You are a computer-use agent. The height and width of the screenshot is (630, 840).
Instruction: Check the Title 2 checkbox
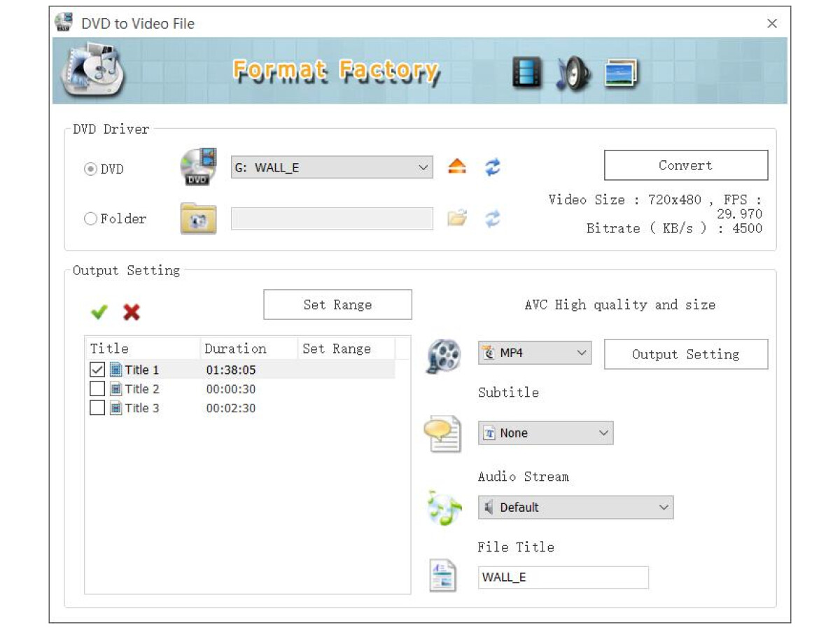pos(97,389)
